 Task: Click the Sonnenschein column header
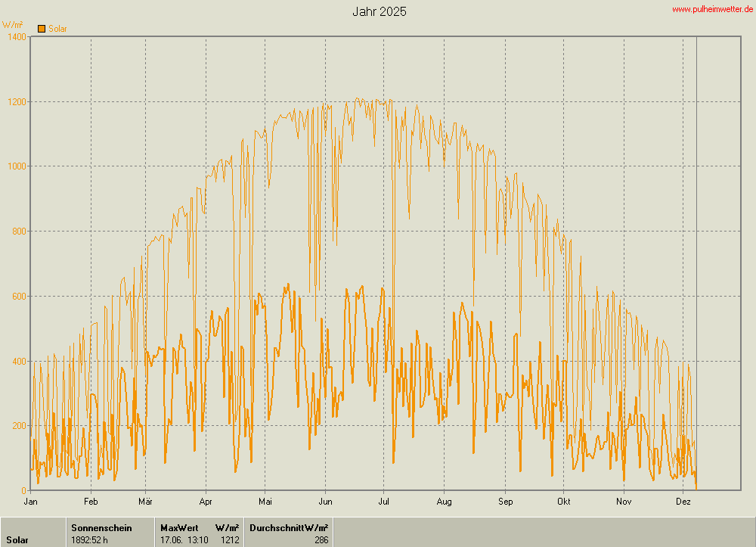(101, 528)
